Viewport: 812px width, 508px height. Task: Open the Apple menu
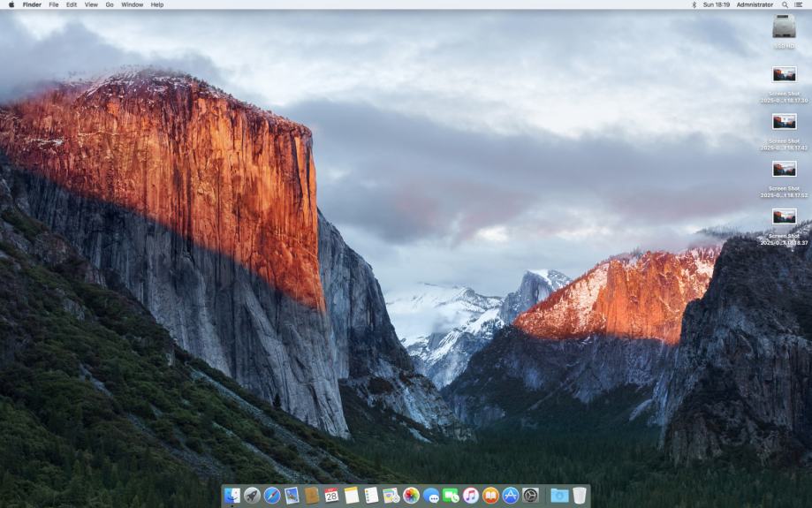click(x=11, y=4)
